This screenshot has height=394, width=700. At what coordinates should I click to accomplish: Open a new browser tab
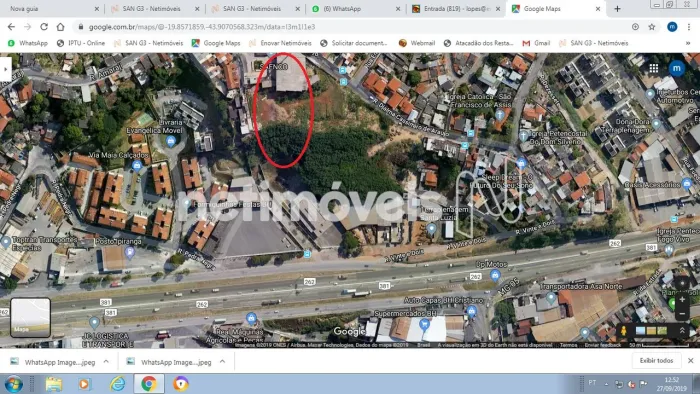coord(617,8)
